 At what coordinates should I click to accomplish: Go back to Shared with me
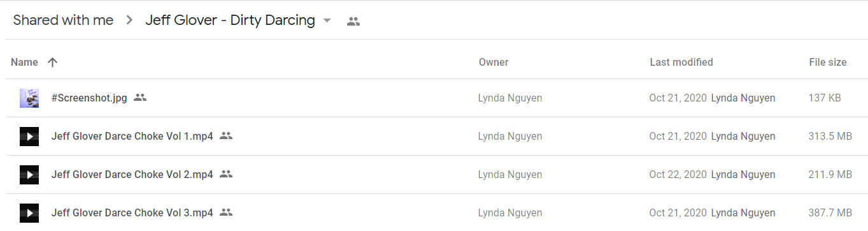point(63,20)
